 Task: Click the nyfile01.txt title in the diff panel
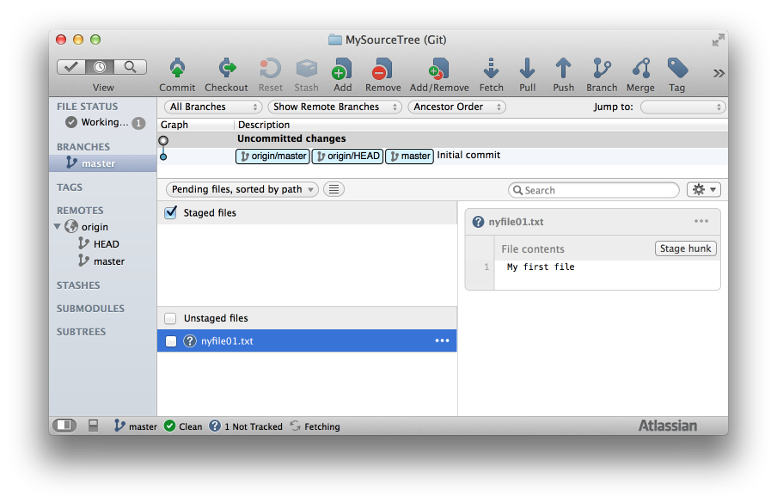tap(516, 222)
